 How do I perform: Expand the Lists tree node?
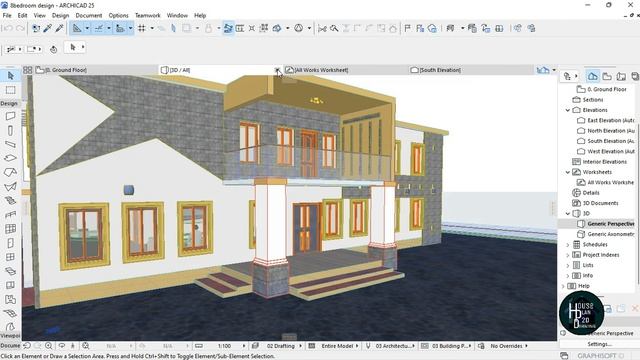point(568,265)
